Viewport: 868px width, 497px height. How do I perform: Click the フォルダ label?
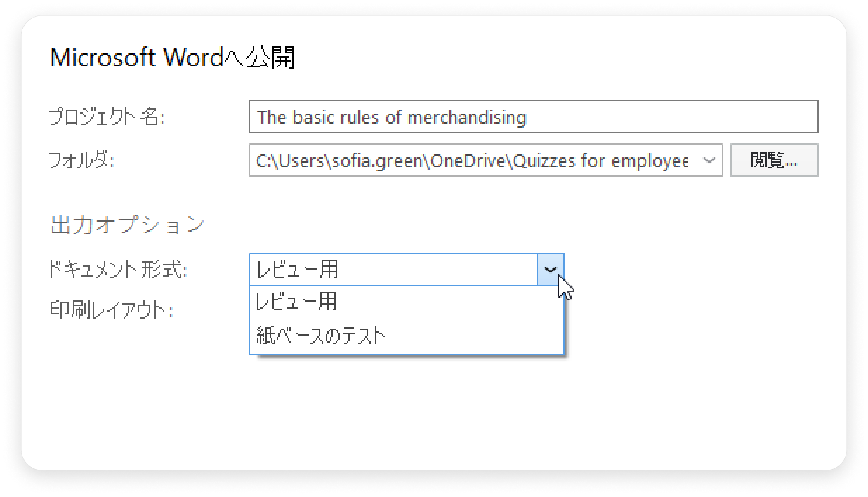(81, 161)
